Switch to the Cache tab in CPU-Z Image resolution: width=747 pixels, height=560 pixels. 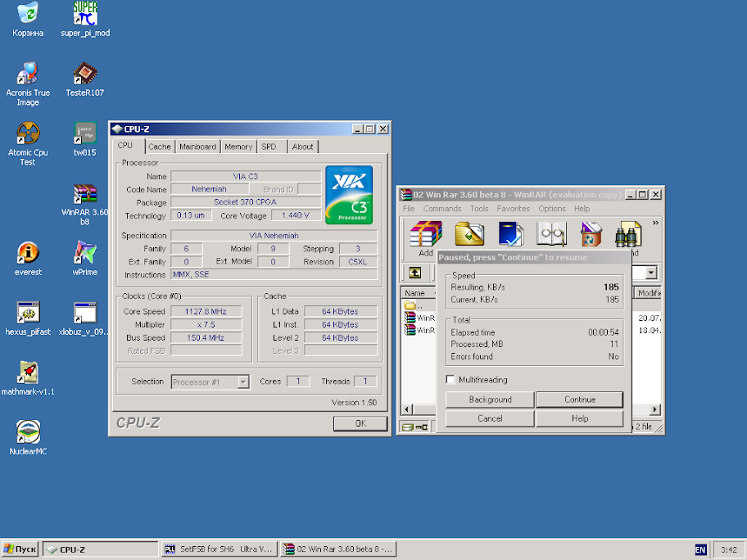click(159, 147)
